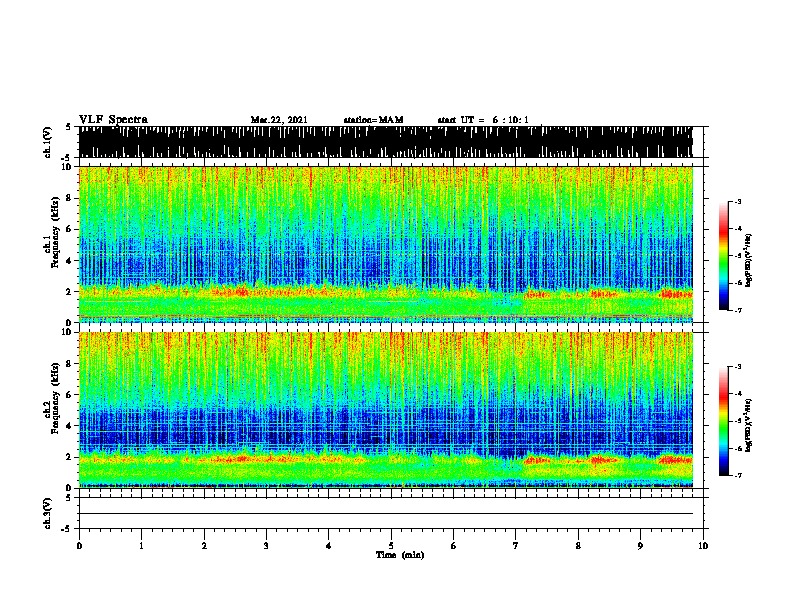Viewport: 792px width, 612px height.
Task: Click the "VLF Spectra" title text
Action: 113,119
